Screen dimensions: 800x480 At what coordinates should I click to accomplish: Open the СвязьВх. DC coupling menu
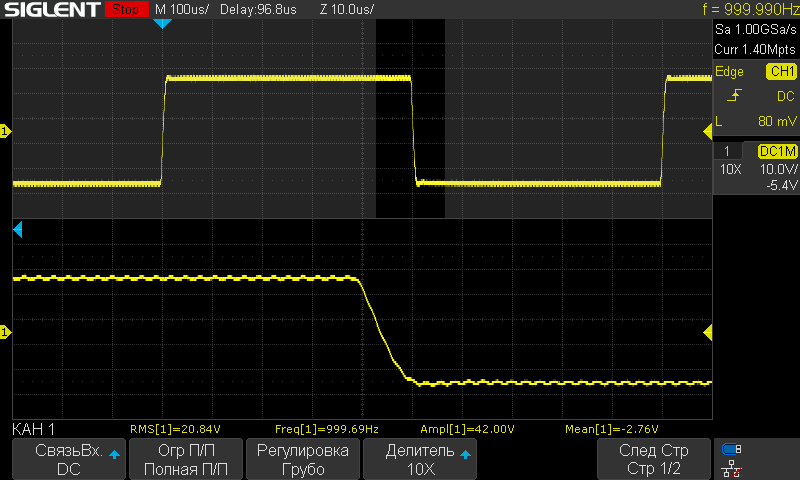pyautogui.click(x=69, y=459)
